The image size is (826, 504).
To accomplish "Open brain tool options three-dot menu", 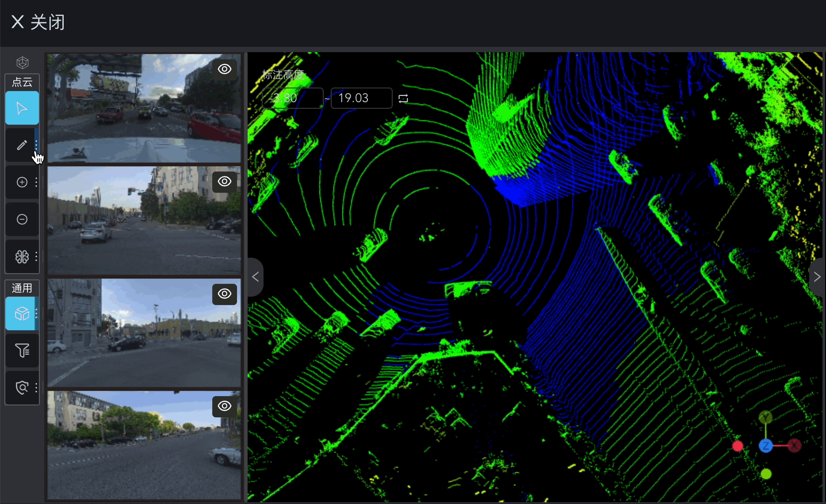I will (36, 256).
